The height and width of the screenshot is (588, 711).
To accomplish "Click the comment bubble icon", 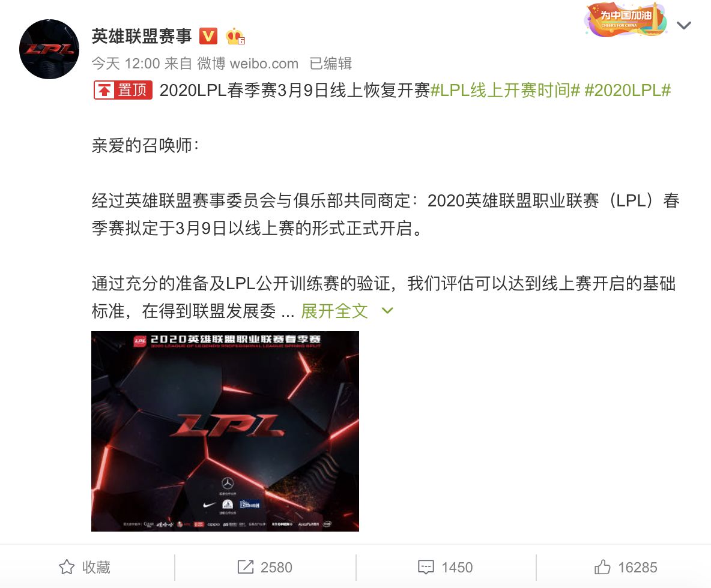I will pyautogui.click(x=426, y=567).
